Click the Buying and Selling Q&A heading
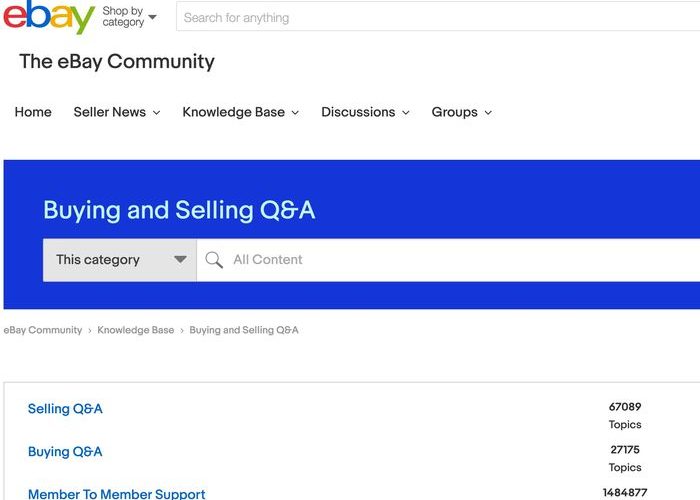Viewport: 700px width, 500px height. (x=179, y=210)
